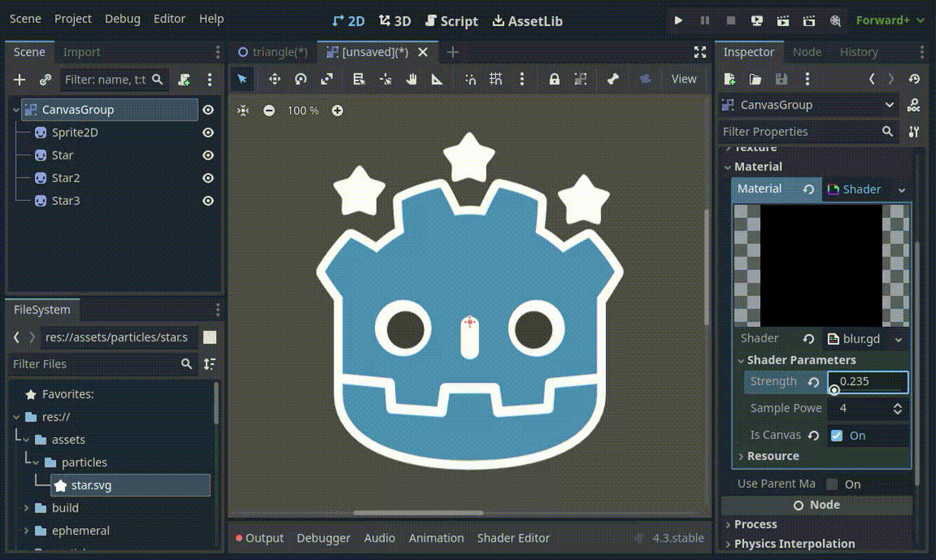Select the star.svg file
The width and height of the screenshot is (936, 560).
130,485
